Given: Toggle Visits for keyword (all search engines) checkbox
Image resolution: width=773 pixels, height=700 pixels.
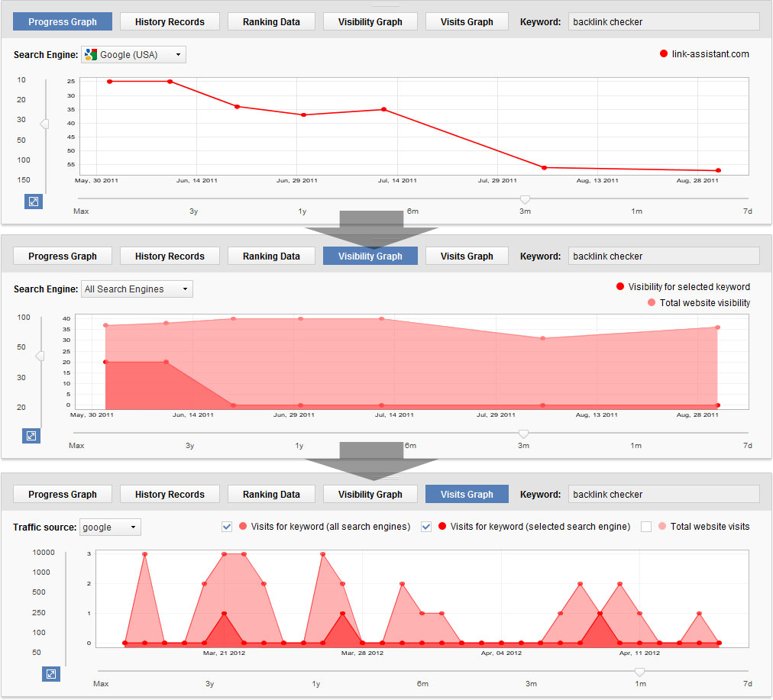Looking at the screenshot, I should [227, 527].
